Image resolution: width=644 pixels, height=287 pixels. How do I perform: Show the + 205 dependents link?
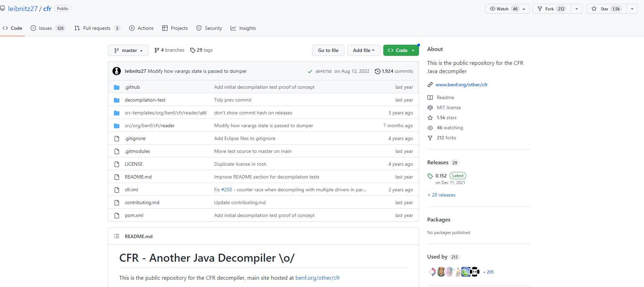488,272
